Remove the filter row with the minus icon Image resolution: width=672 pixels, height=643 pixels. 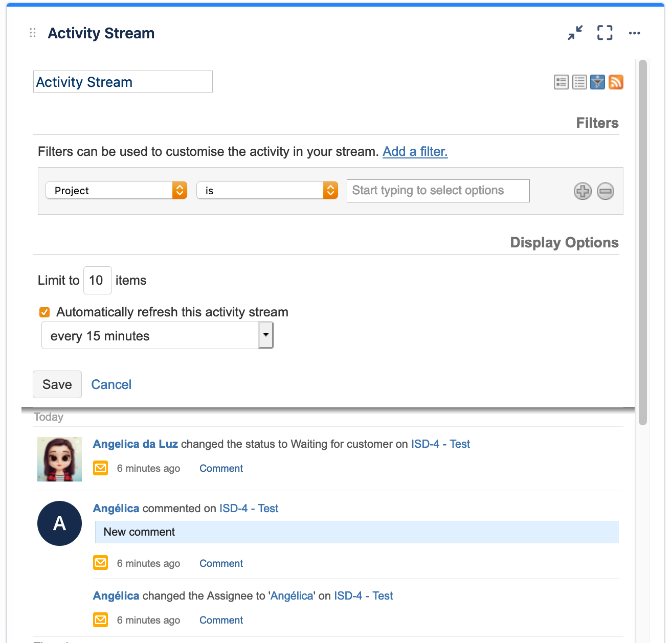605,191
